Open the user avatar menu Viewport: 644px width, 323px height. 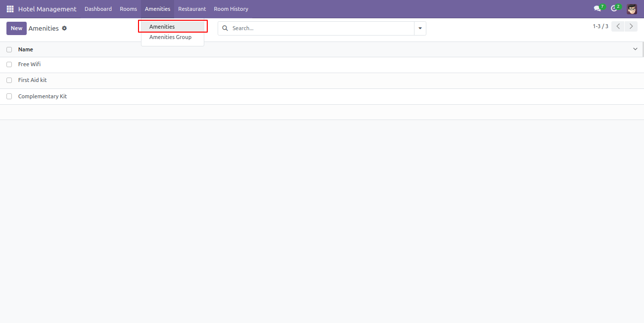click(x=632, y=9)
